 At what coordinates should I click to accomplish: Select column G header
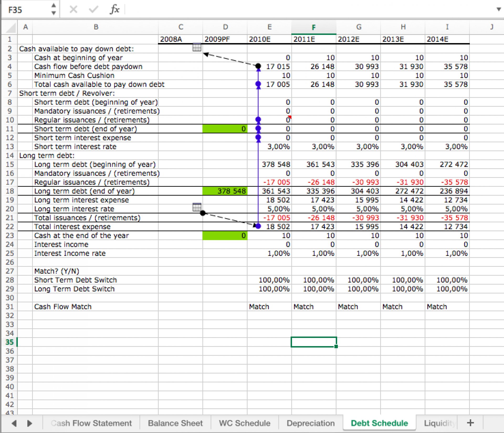pyautogui.click(x=358, y=27)
